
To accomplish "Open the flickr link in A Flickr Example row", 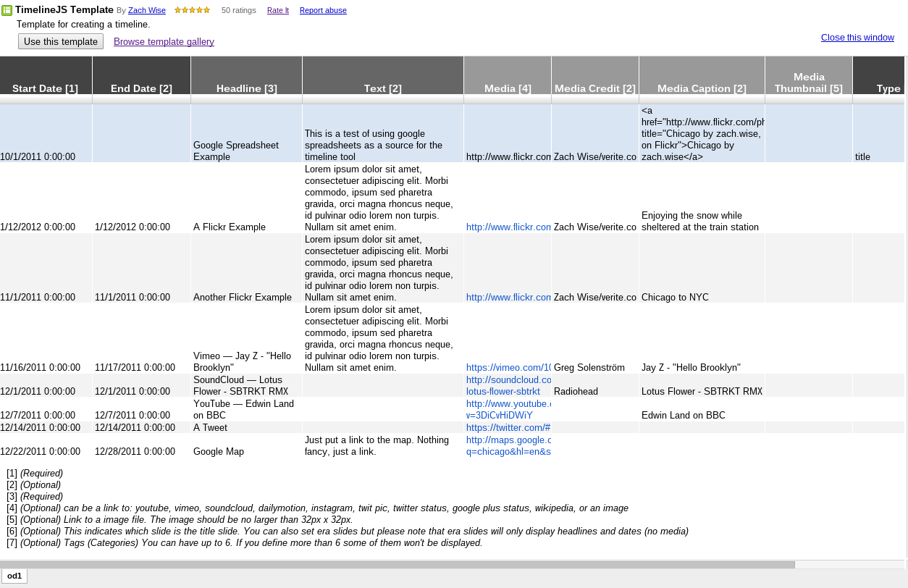I will (x=508, y=227).
